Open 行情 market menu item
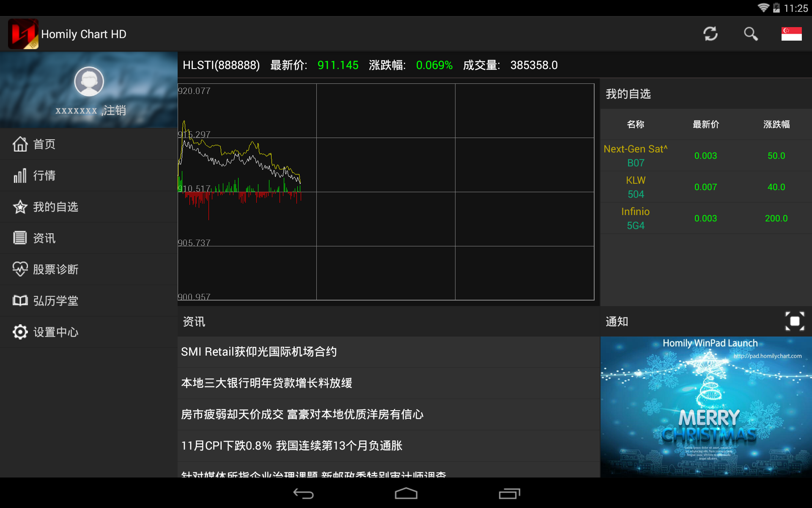Screen dimensions: 812x508 (x=89, y=175)
